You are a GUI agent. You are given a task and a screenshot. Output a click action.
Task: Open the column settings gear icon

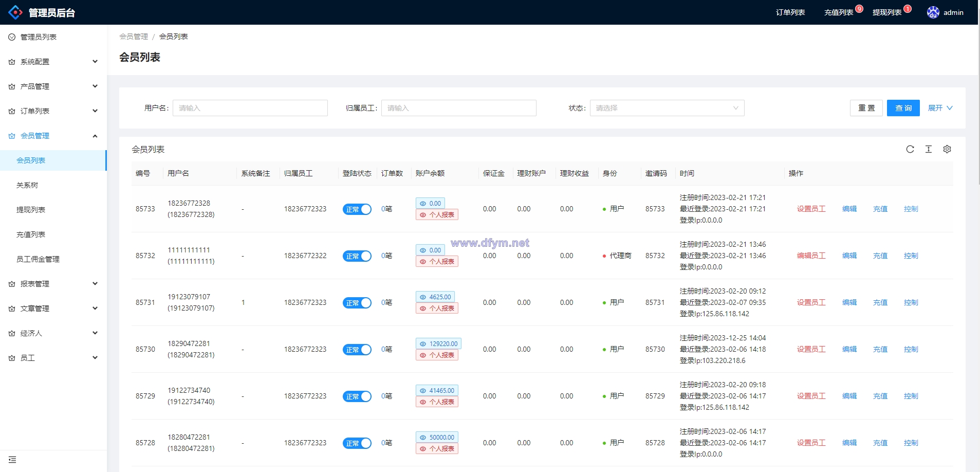(947, 149)
